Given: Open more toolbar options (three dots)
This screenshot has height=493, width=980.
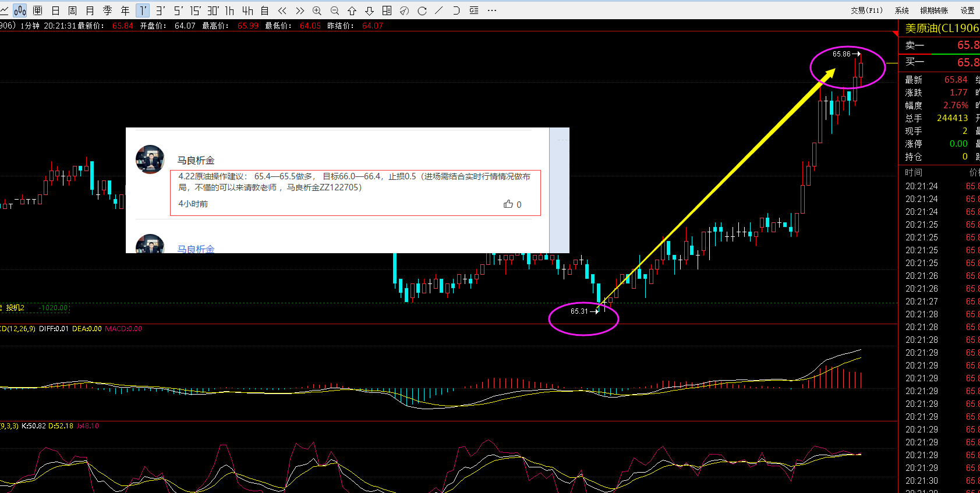Looking at the screenshot, I should click(492, 10).
